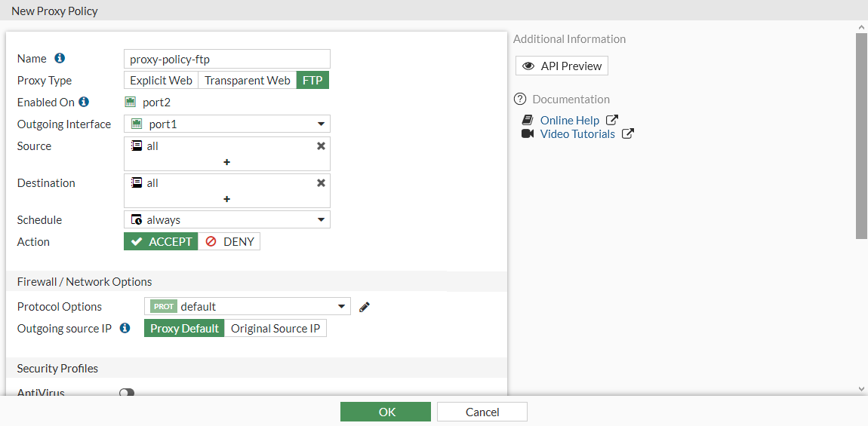Switch Proxy Type to Explicit Web
The width and height of the screenshot is (868, 426).
point(161,80)
